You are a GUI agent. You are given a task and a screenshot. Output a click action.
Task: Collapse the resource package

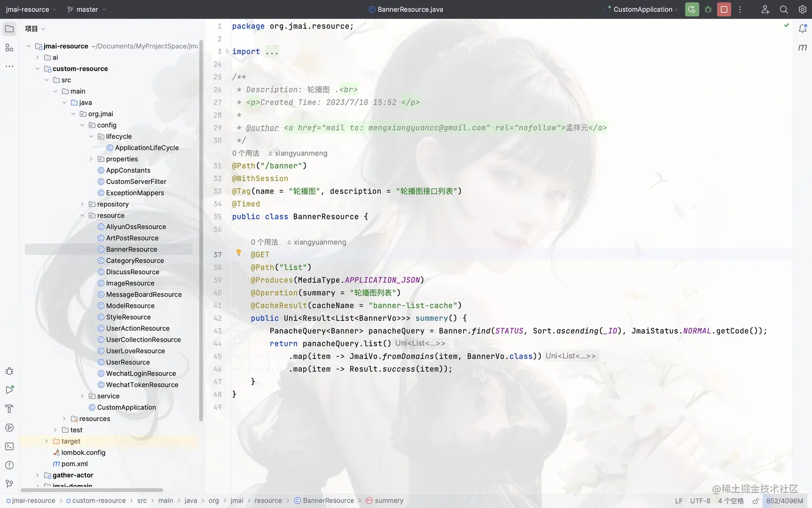(82, 216)
